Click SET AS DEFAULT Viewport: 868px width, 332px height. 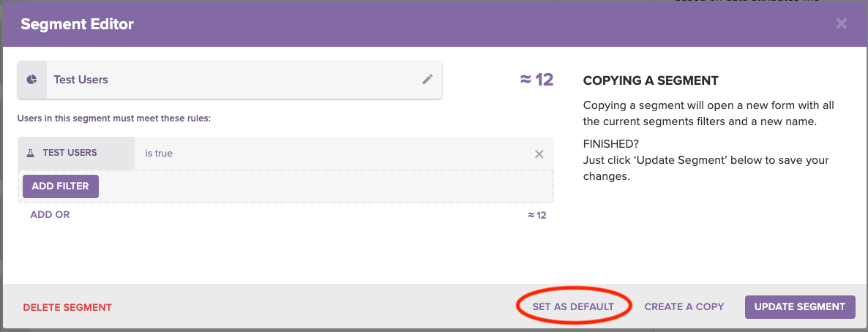(573, 306)
